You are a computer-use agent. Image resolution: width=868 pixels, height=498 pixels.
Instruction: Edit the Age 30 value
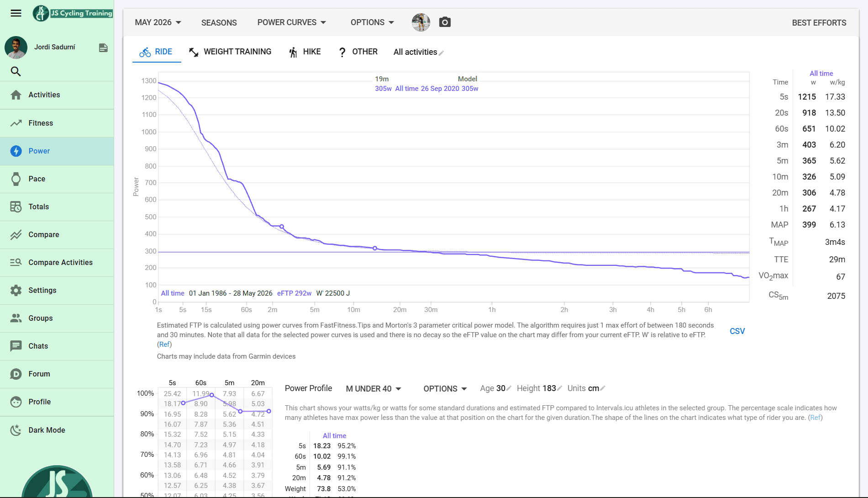click(x=495, y=388)
